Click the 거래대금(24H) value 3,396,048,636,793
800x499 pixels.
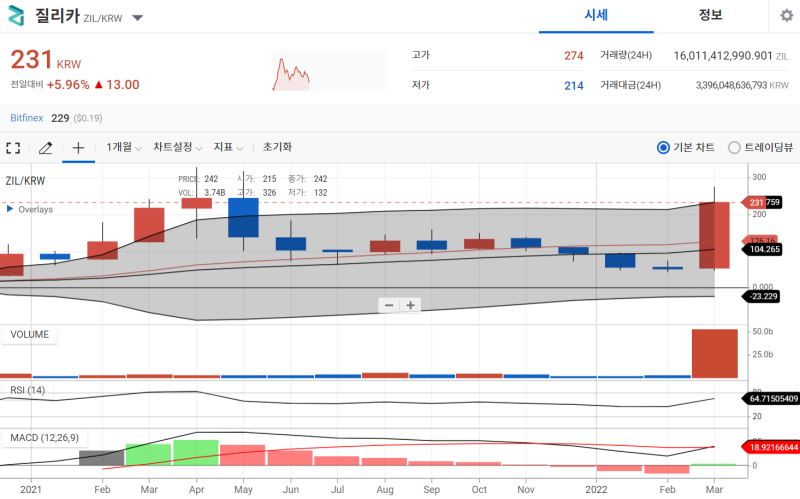tap(731, 85)
